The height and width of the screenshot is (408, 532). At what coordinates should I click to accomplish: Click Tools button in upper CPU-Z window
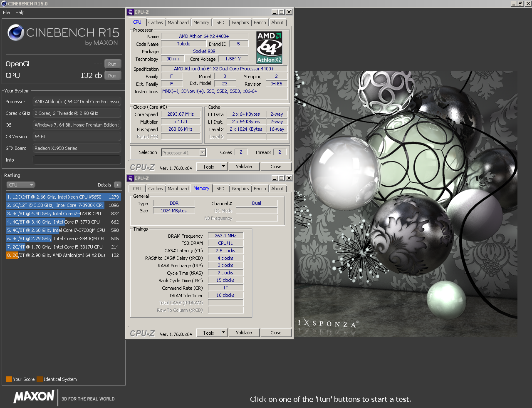209,167
